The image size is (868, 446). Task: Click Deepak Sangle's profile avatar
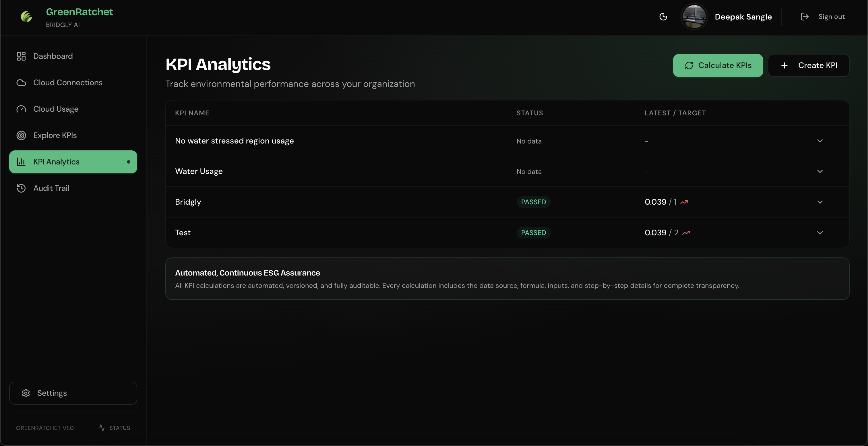[694, 17]
